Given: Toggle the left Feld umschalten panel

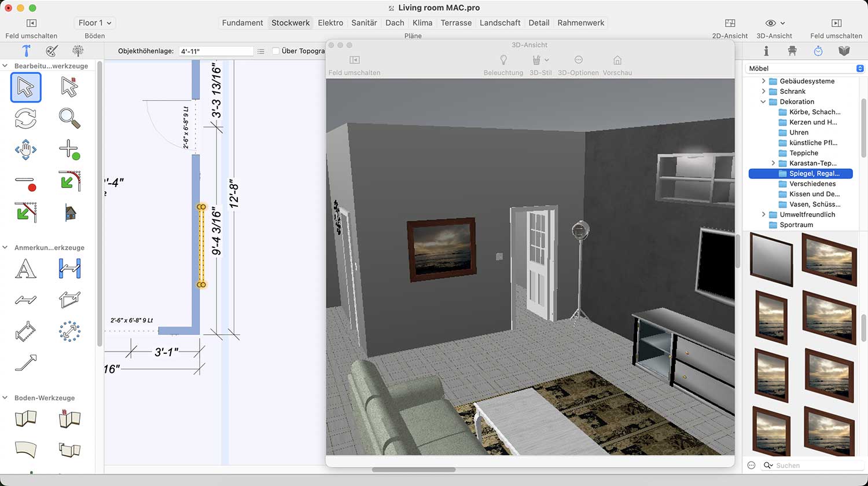Looking at the screenshot, I should [x=31, y=23].
